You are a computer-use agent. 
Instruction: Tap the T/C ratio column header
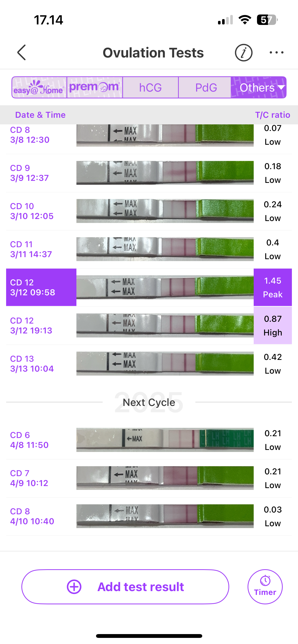tap(273, 115)
